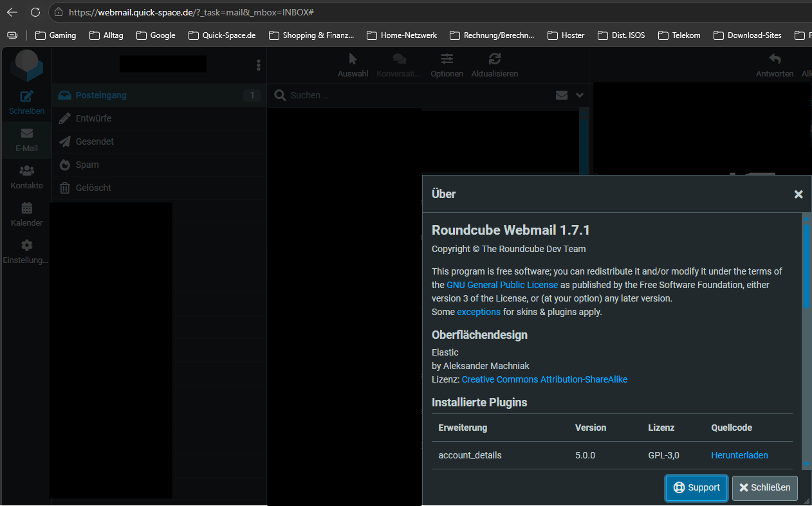Open the Quick-Space.de bookmarks folder

click(x=222, y=35)
